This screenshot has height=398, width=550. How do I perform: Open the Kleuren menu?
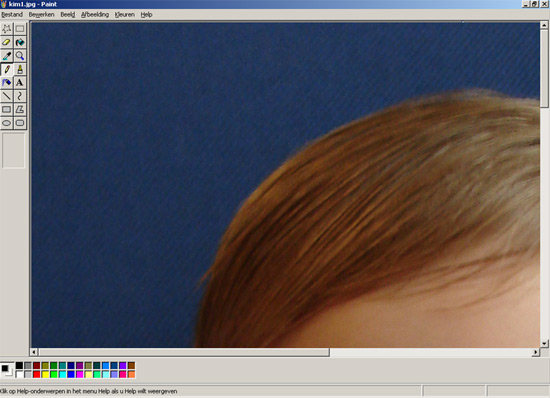pos(125,14)
